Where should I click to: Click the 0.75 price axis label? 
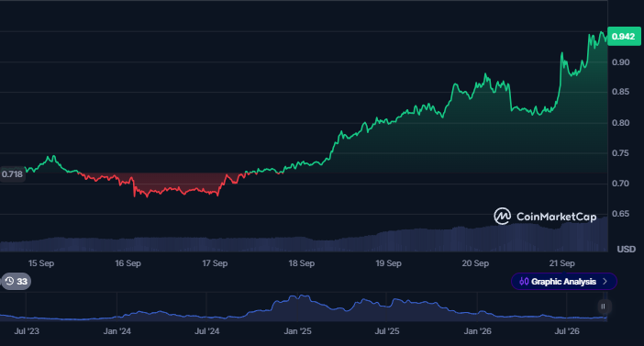point(620,153)
